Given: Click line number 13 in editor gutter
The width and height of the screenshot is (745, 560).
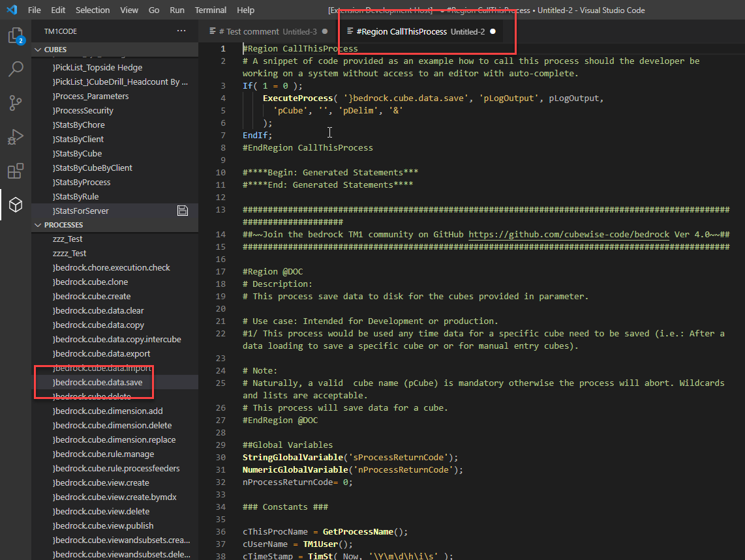Looking at the screenshot, I should [x=220, y=209].
